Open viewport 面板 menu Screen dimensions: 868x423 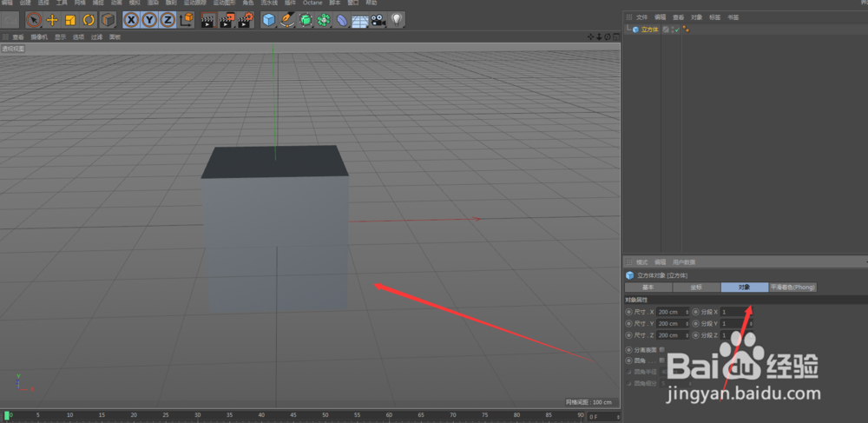pos(115,37)
